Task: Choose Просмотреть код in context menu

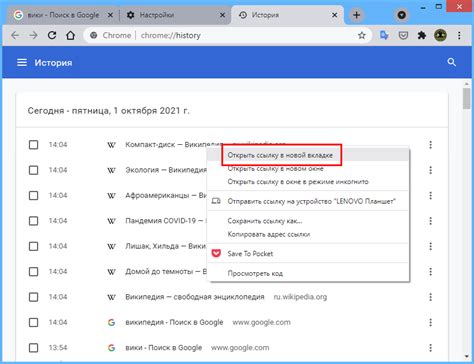Action: [x=308, y=273]
